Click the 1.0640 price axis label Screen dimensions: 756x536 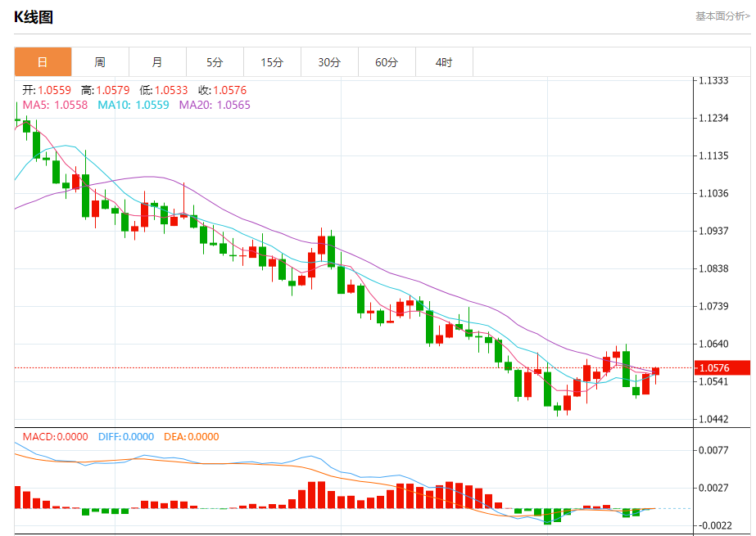713,344
